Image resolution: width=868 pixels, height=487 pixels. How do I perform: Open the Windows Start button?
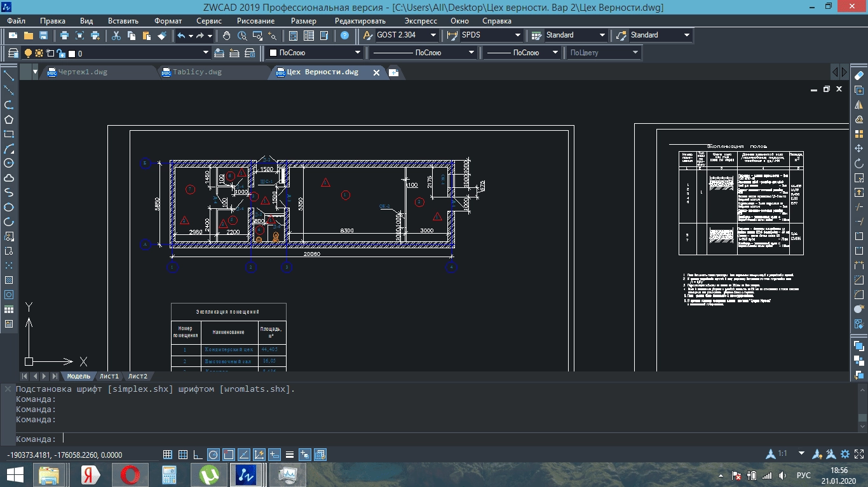point(15,475)
